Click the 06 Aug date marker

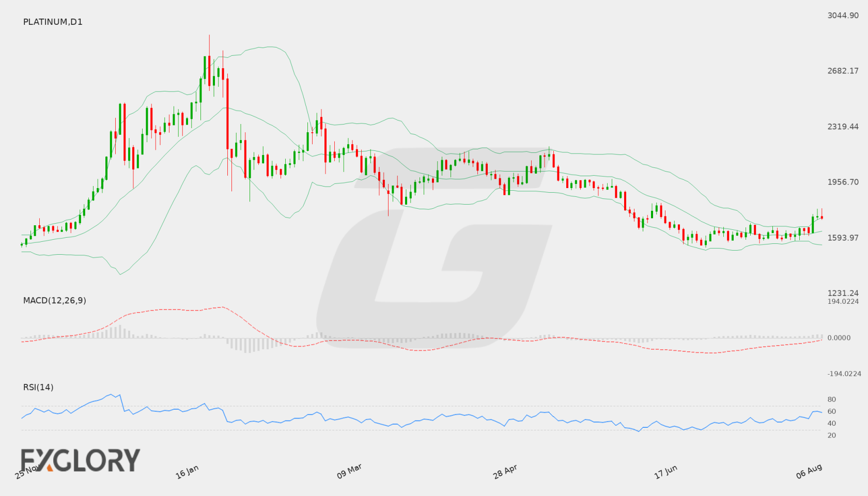pyautogui.click(x=809, y=471)
